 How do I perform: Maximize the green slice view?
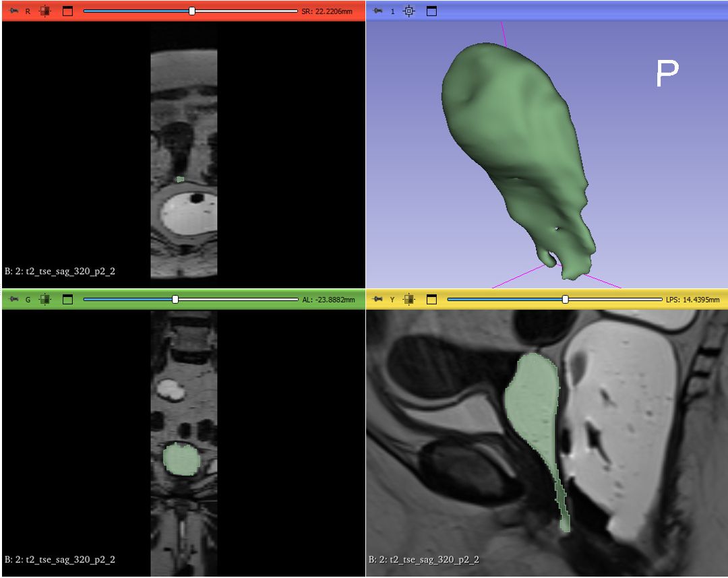[x=68, y=300]
